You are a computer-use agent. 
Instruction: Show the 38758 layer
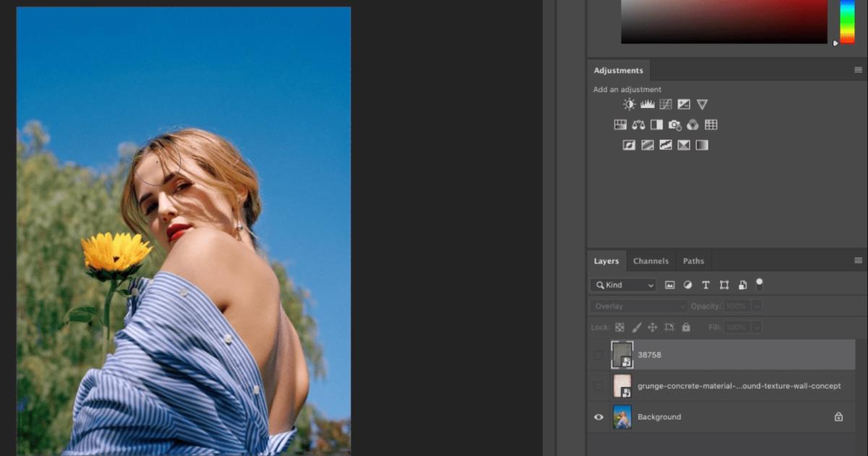[x=598, y=355]
